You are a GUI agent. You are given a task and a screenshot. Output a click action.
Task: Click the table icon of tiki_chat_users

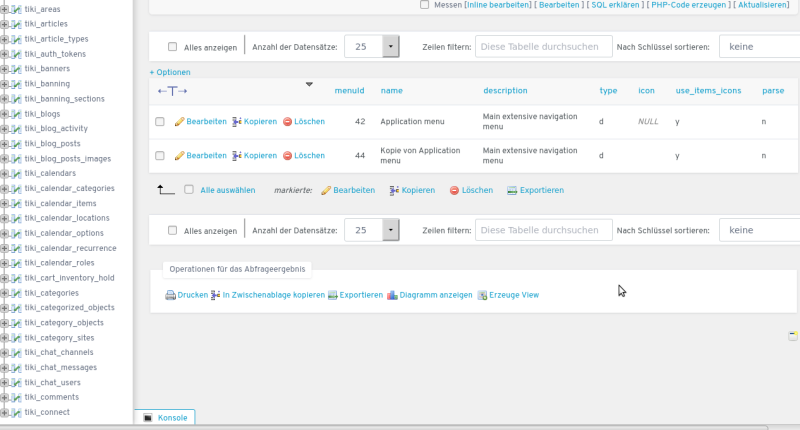[x=16, y=383]
